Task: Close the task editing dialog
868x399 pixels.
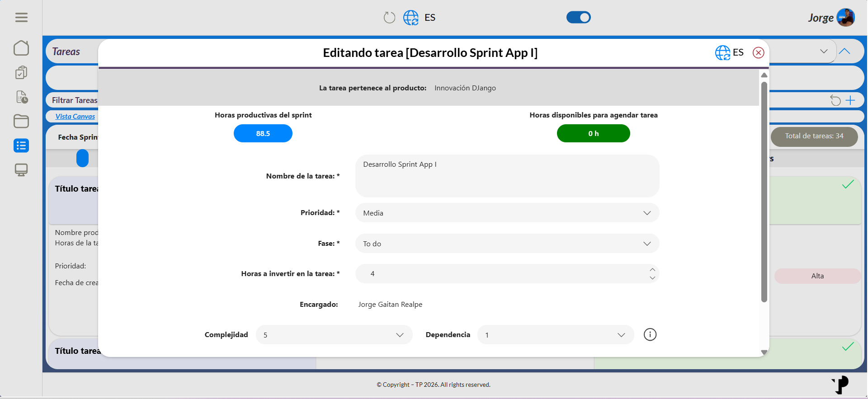Action: 759,52
